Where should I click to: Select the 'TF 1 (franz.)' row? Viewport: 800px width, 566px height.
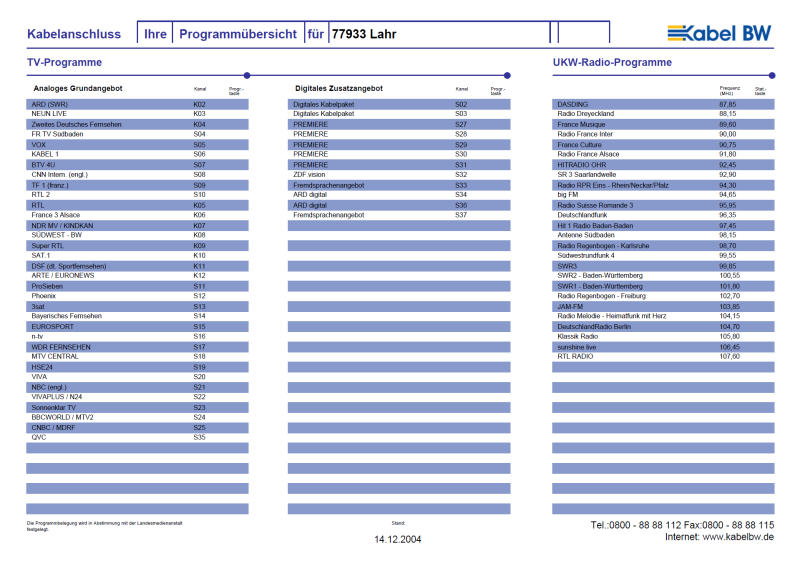click(x=137, y=185)
